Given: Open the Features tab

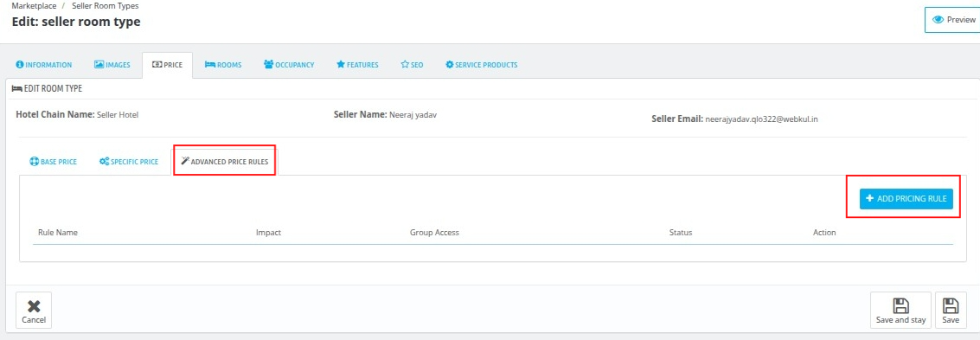Looking at the screenshot, I should coord(357,65).
